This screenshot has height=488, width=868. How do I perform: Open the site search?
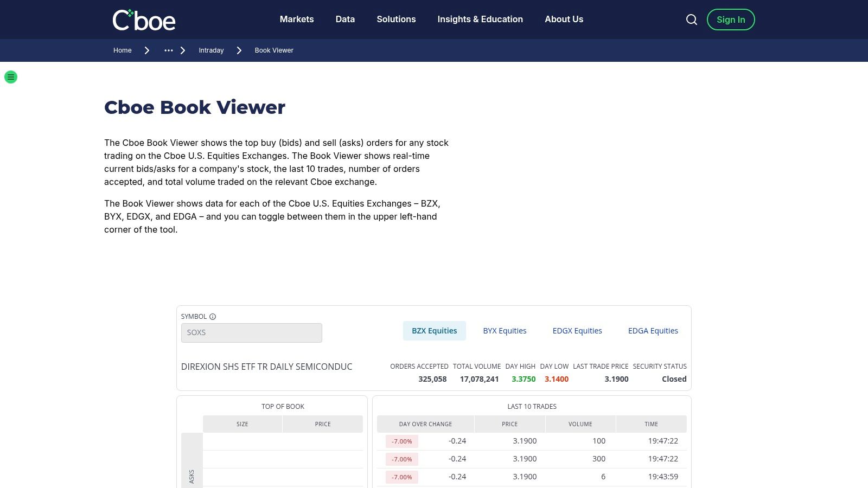(x=691, y=19)
